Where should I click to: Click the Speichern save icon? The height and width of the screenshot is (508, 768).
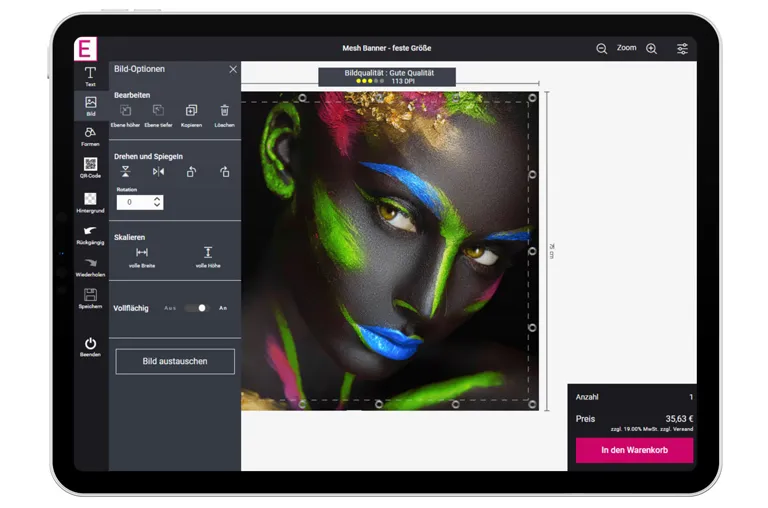click(x=90, y=297)
